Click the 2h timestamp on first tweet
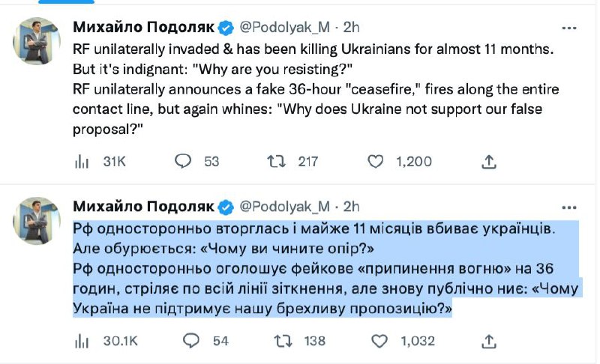Viewport: 600px width, 364px height. (351, 28)
